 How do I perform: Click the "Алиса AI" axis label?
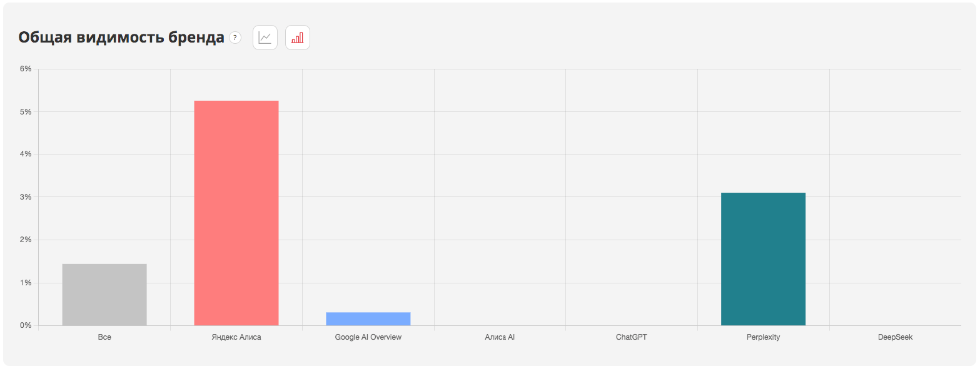click(500, 337)
